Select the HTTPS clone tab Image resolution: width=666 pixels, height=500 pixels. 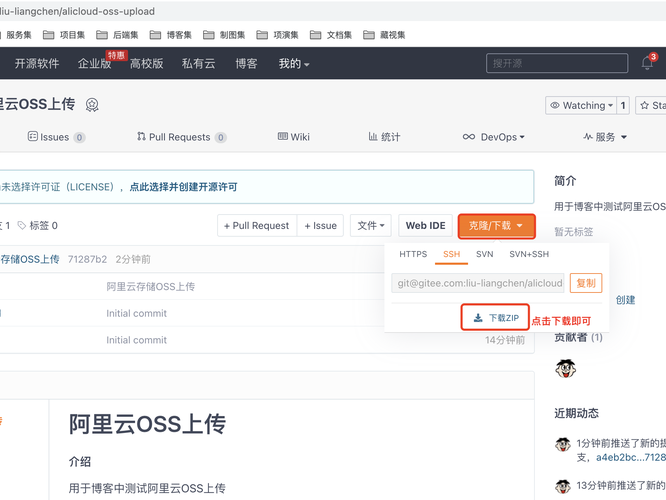tap(413, 254)
